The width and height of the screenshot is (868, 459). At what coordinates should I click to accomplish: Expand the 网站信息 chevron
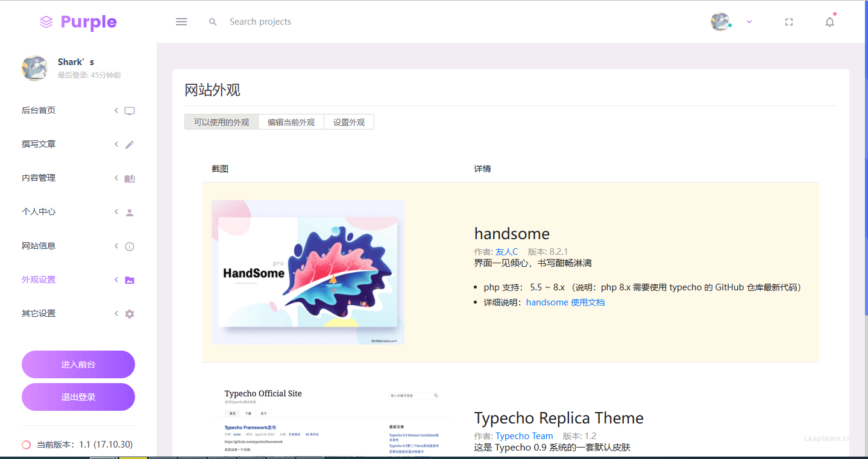point(116,246)
